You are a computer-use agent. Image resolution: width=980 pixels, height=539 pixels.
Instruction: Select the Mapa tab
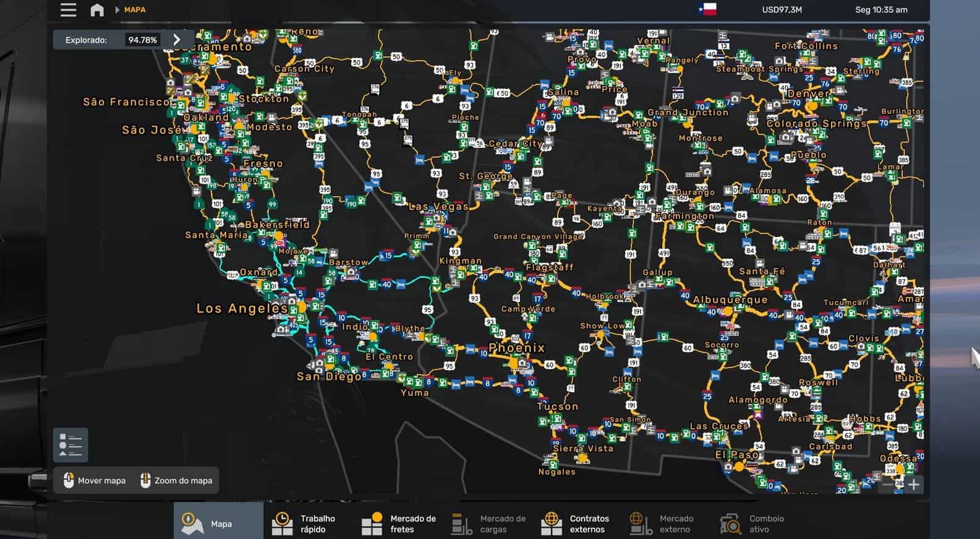click(218, 524)
